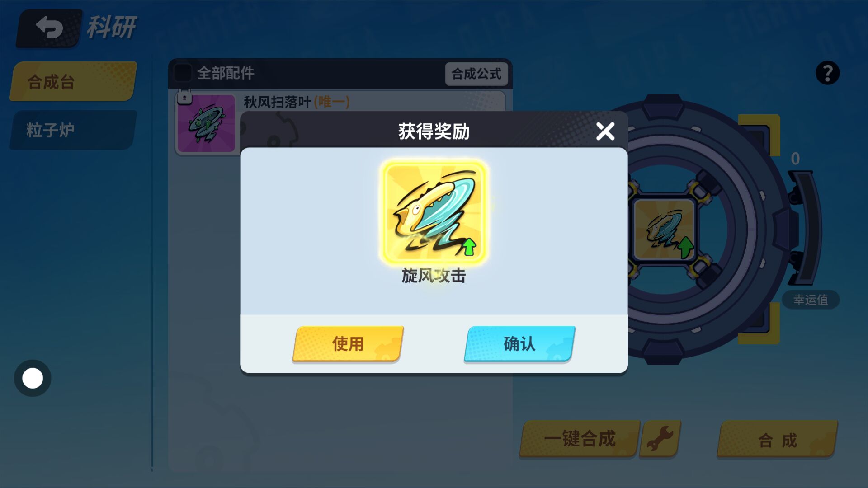The height and width of the screenshot is (488, 868).
Task: Select the 旋风攻击 reward icon
Action: pyautogui.click(x=434, y=211)
